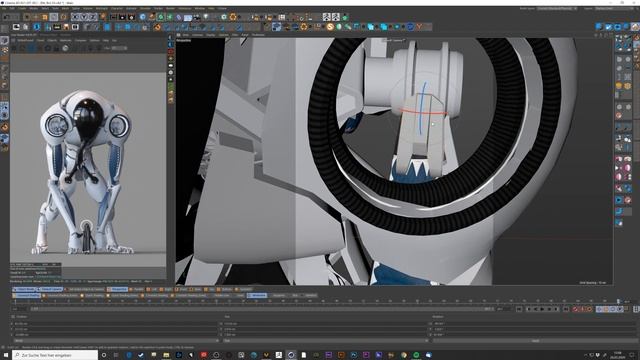Viewport: 640px width, 360px height.
Task: Click the Hidden Line button
Action: pyautogui.click(x=222, y=296)
